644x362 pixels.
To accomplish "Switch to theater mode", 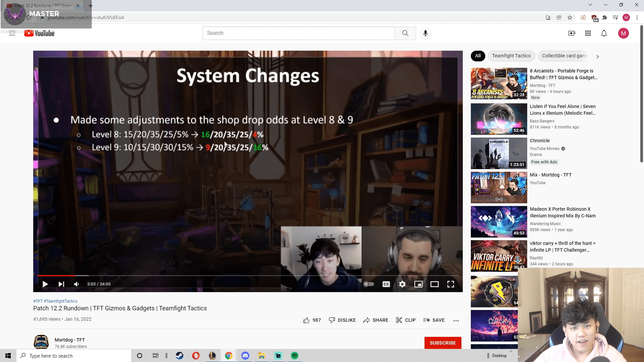I will pos(435,284).
